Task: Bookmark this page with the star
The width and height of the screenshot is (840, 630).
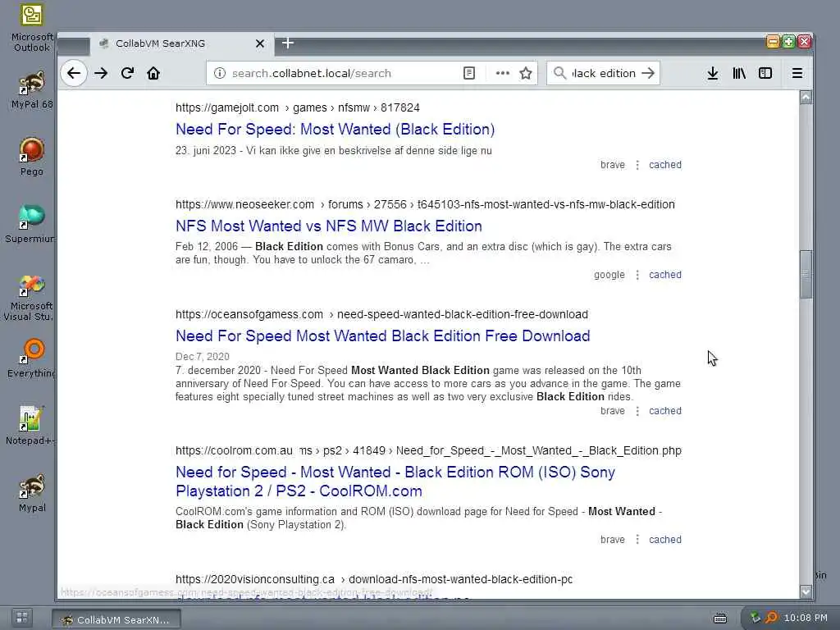Action: click(526, 73)
